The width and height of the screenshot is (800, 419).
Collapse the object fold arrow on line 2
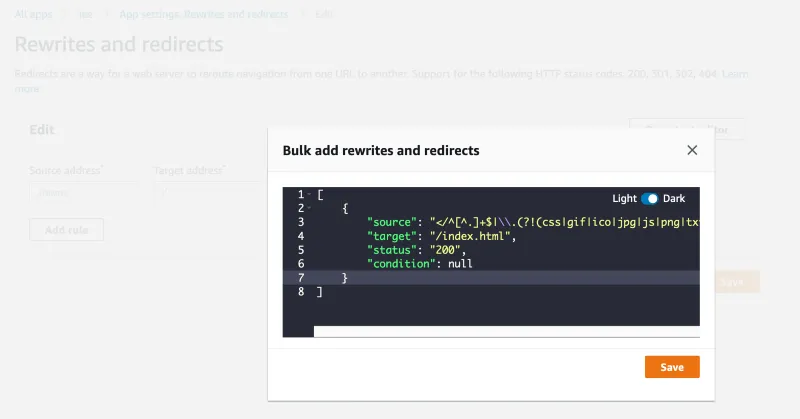310,208
